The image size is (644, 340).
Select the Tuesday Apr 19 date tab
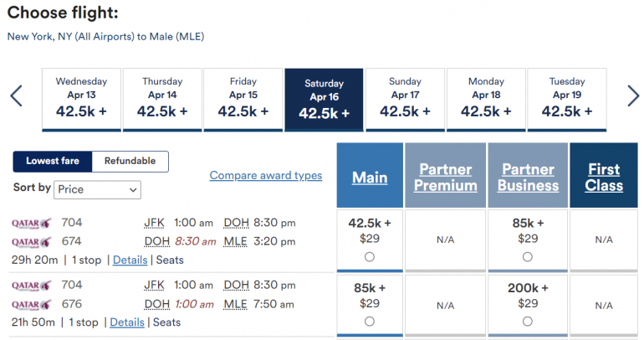click(566, 100)
